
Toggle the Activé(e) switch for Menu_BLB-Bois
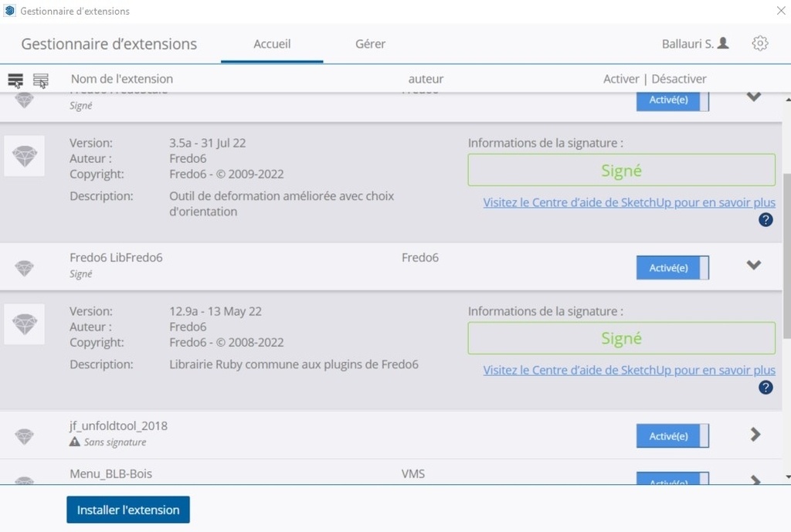[673, 478]
